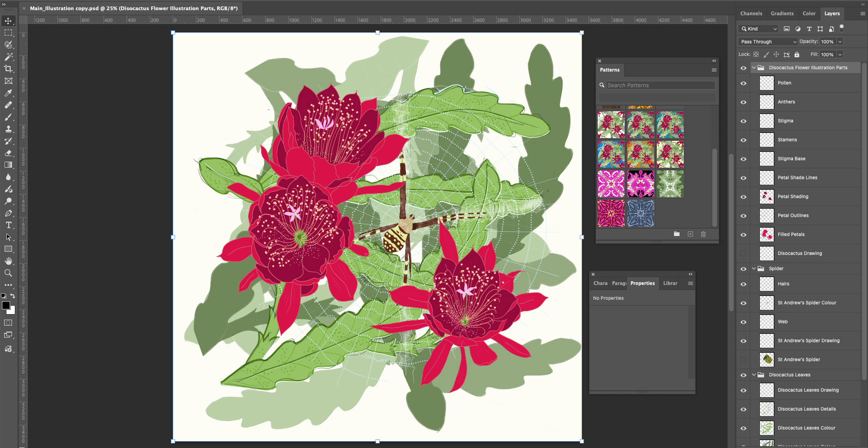
Task: Choose the Hand tool
Action: tap(8, 261)
